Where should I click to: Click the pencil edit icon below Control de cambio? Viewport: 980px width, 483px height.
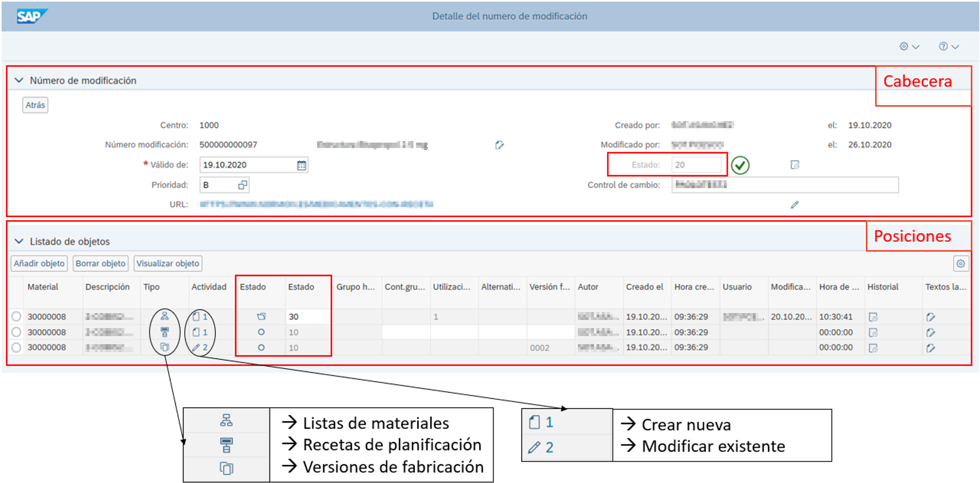(x=795, y=205)
